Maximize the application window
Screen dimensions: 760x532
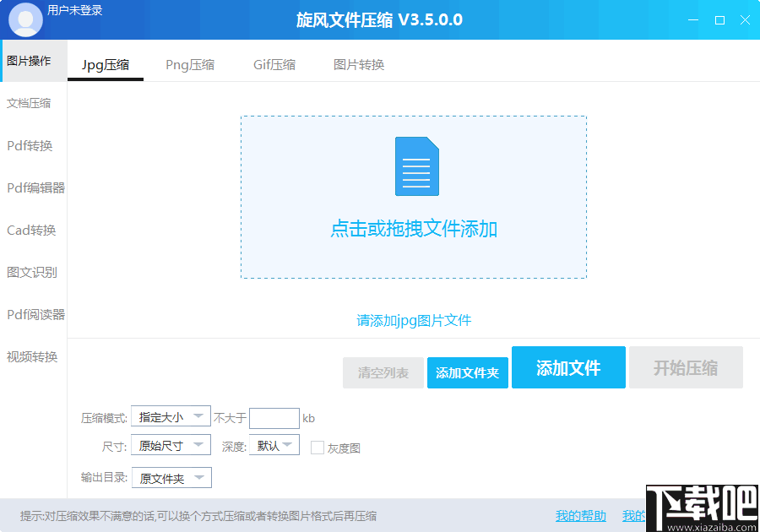tap(719, 20)
